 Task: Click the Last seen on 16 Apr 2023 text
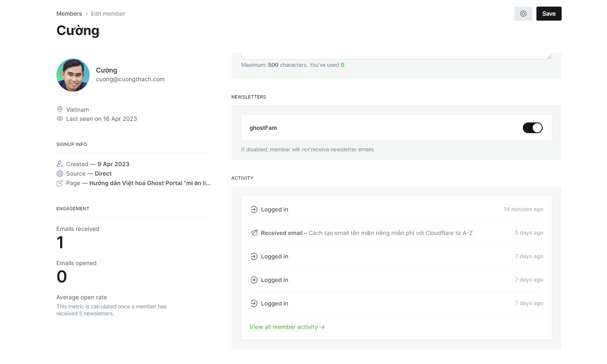point(102,119)
